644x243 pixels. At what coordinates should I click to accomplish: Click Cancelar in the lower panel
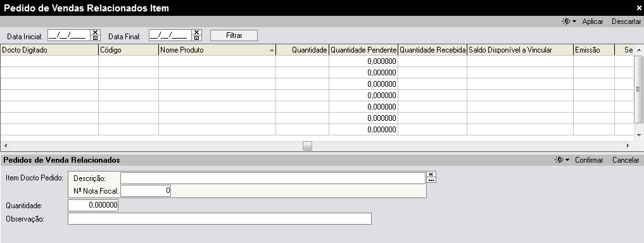click(626, 160)
